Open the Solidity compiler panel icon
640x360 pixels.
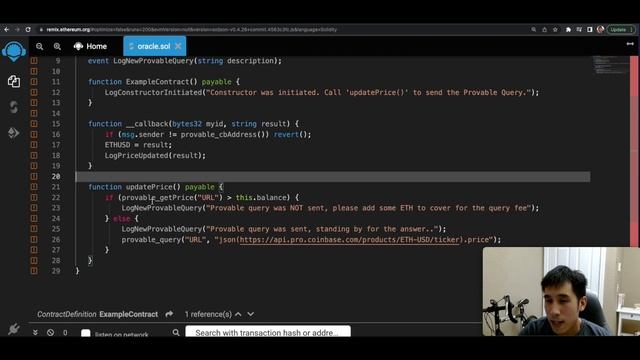(x=13, y=107)
